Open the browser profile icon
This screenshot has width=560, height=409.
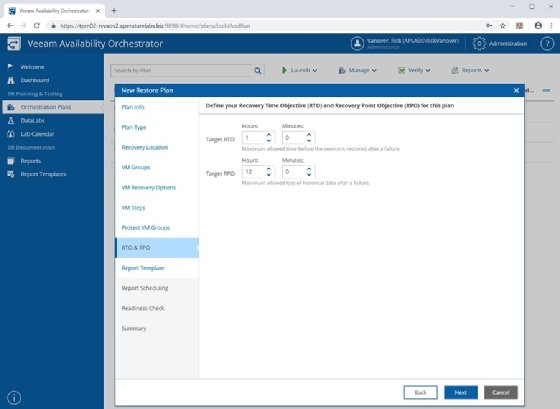pyautogui.click(x=538, y=26)
